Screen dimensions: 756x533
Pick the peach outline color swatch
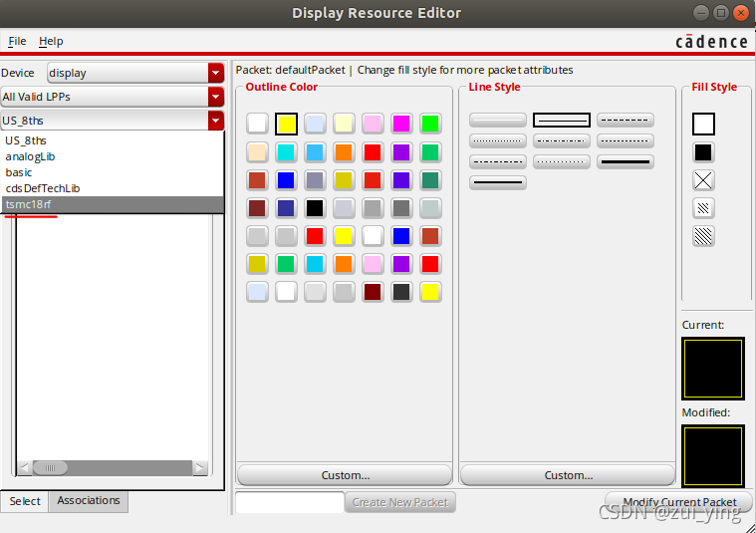[257, 152]
